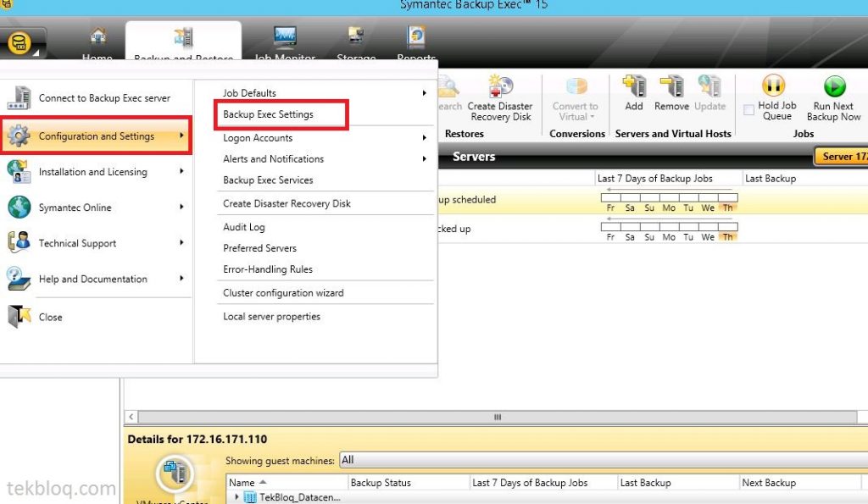
Task: Expand the Alerts and Notifications submenu arrow
Action: click(x=424, y=158)
